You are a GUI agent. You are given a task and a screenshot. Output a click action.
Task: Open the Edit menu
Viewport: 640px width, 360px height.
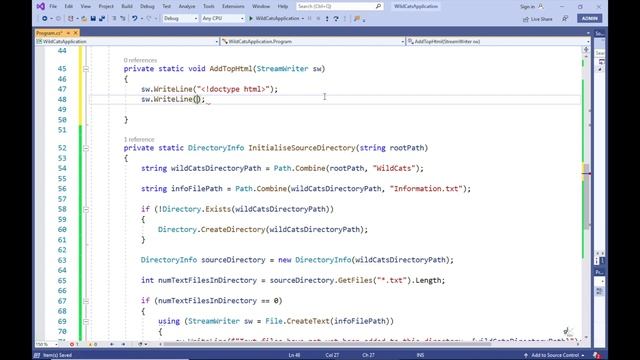click(69, 7)
